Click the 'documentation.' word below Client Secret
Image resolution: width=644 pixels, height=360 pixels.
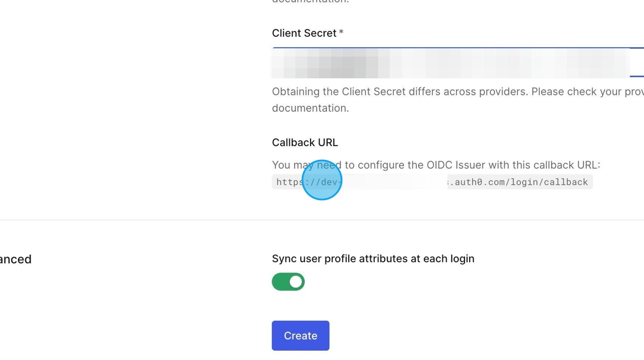[310, 108]
